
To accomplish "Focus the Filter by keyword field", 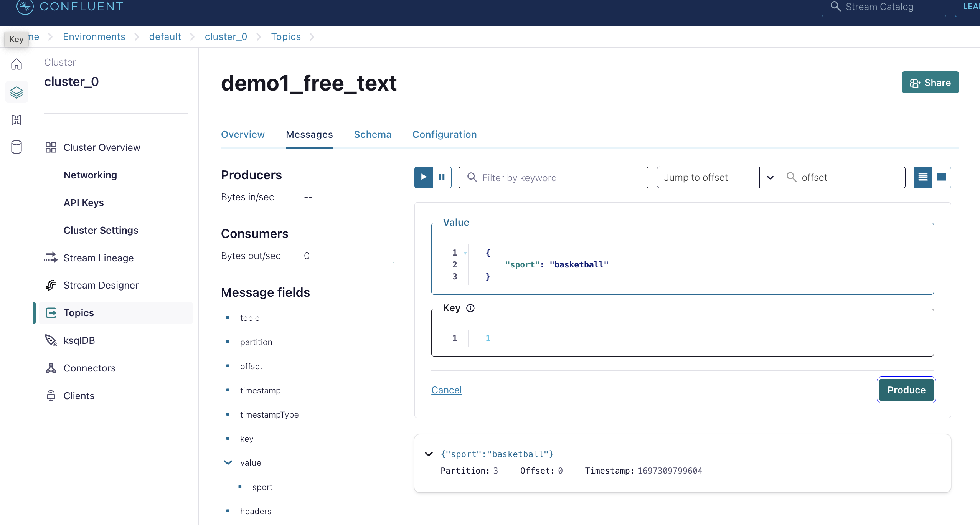I will pyautogui.click(x=553, y=177).
